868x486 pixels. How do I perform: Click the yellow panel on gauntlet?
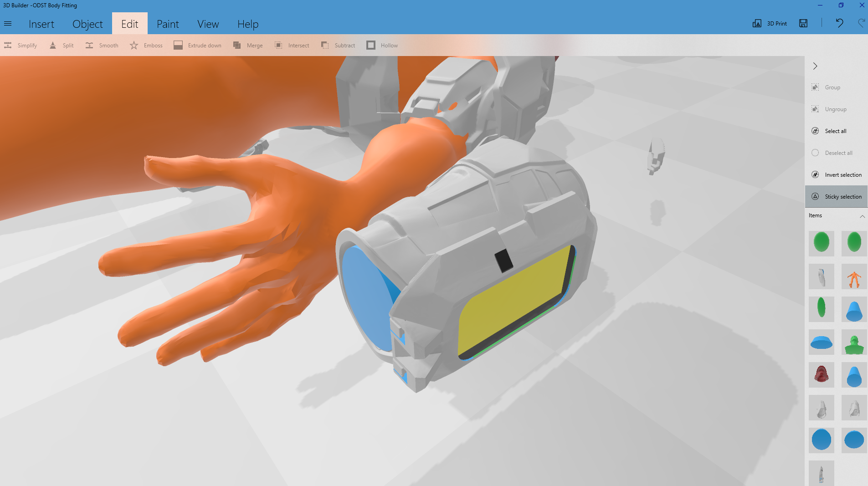coord(515,301)
